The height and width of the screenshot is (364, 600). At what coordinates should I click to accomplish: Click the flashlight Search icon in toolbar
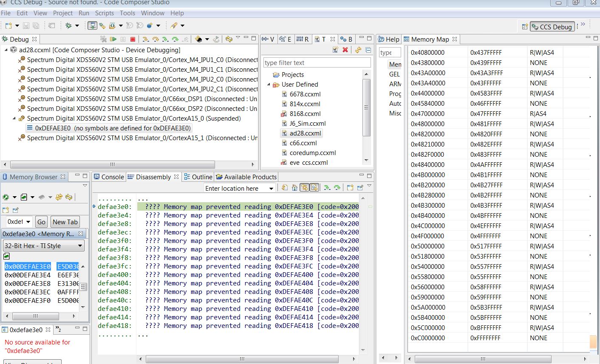pos(174,25)
